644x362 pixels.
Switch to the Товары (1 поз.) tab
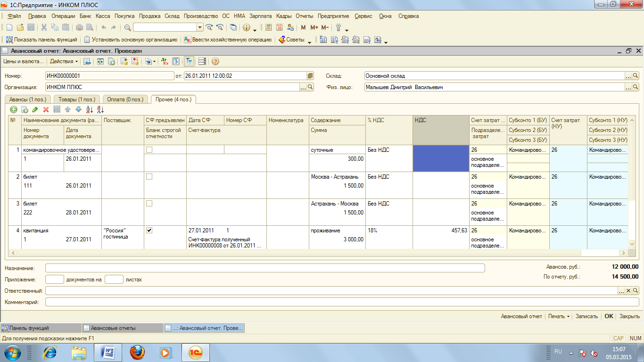(x=77, y=99)
